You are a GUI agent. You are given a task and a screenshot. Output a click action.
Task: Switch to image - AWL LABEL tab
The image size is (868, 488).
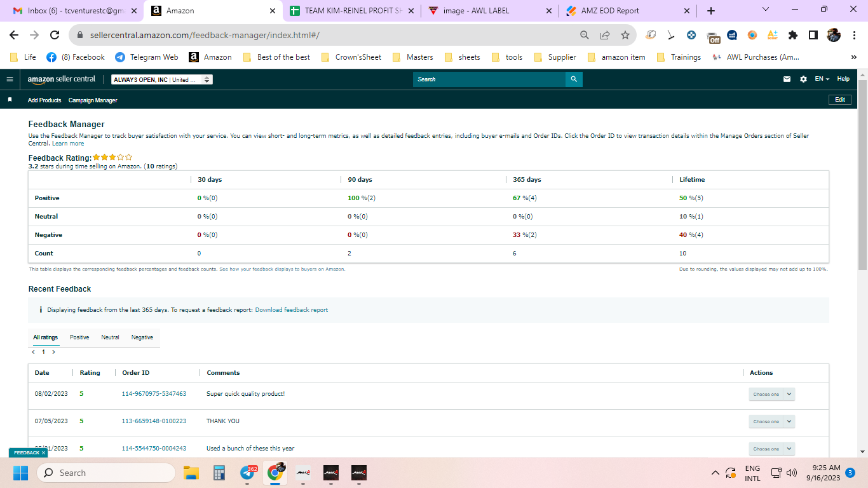pyautogui.click(x=491, y=11)
